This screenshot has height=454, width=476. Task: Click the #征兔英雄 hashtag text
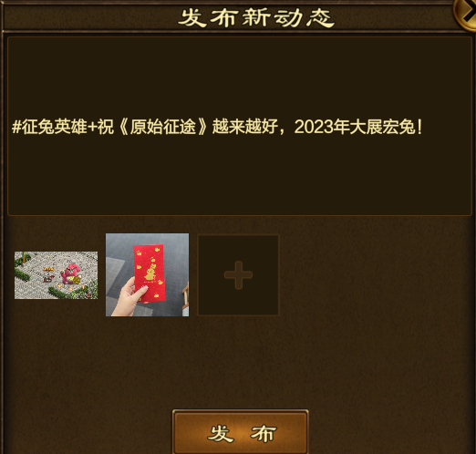click(49, 127)
